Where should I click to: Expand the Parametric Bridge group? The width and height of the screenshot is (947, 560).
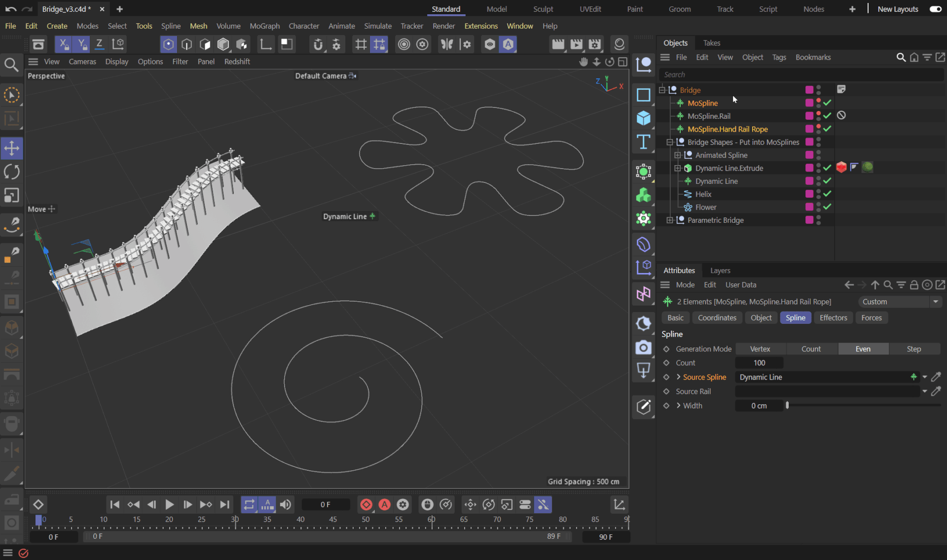tap(670, 220)
